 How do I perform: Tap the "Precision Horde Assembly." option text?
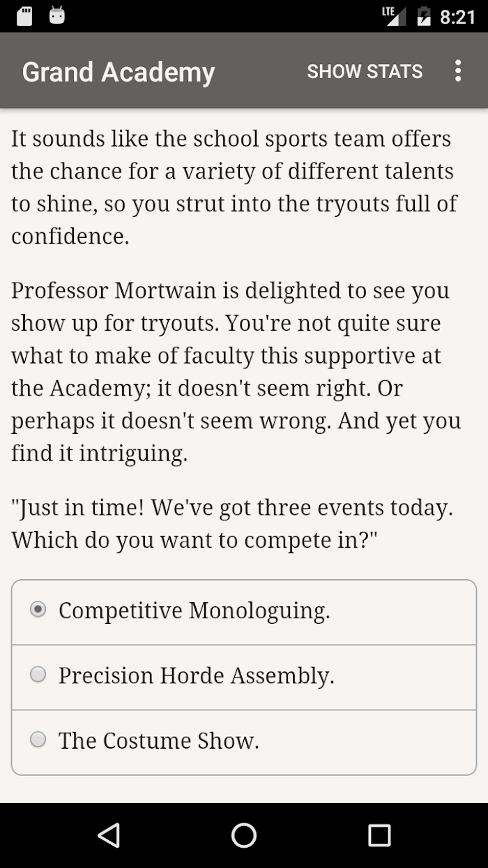196,675
